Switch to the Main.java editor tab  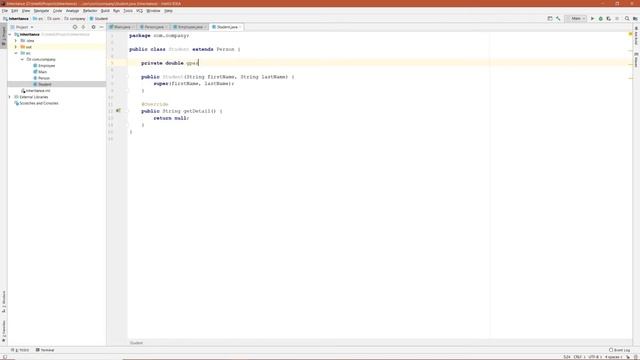coord(122,27)
